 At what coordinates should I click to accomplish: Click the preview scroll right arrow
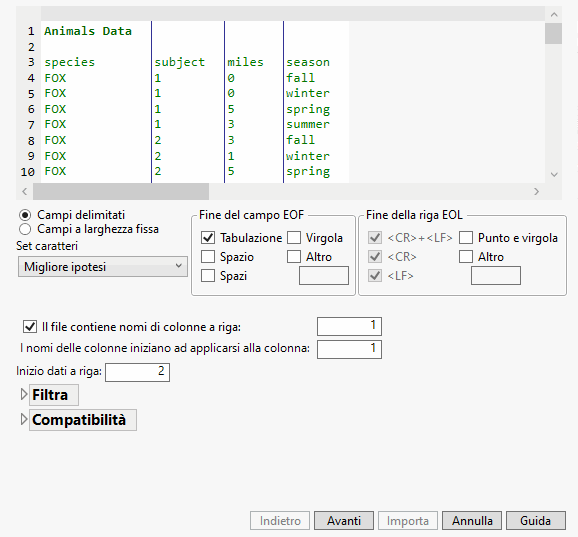point(536,191)
